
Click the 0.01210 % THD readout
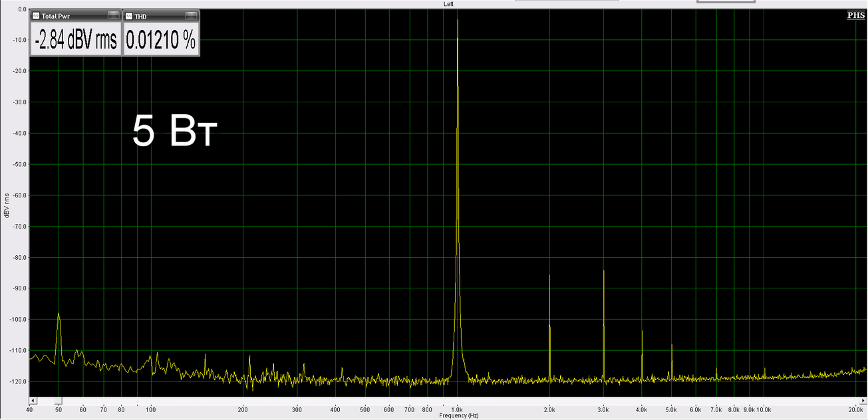161,41
